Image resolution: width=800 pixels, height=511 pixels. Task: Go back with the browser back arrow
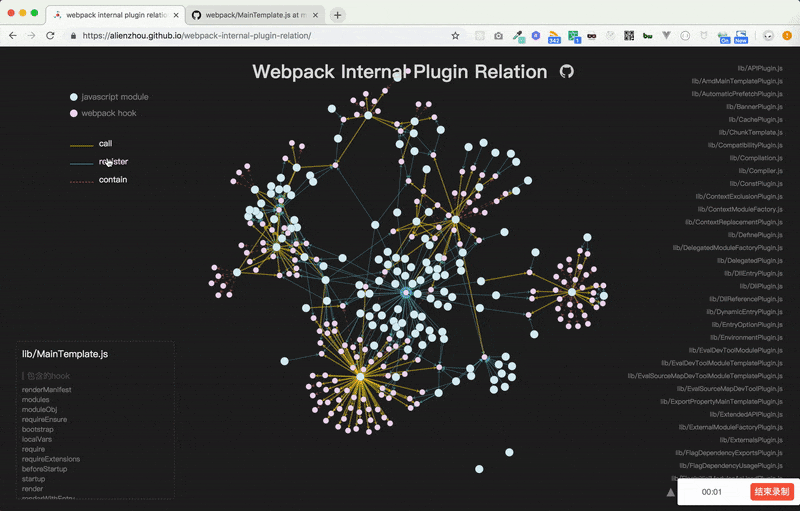point(13,36)
